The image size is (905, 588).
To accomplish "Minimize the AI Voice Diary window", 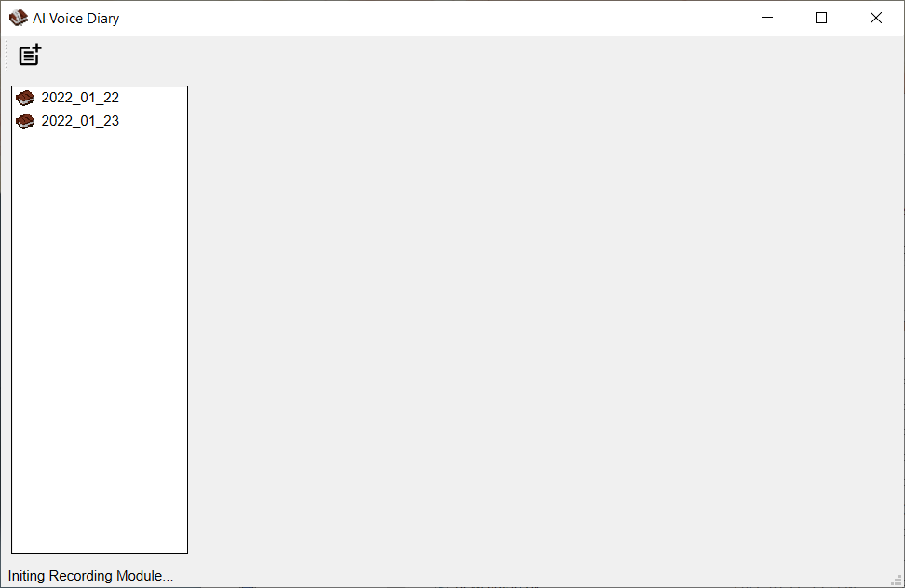I will click(x=767, y=18).
